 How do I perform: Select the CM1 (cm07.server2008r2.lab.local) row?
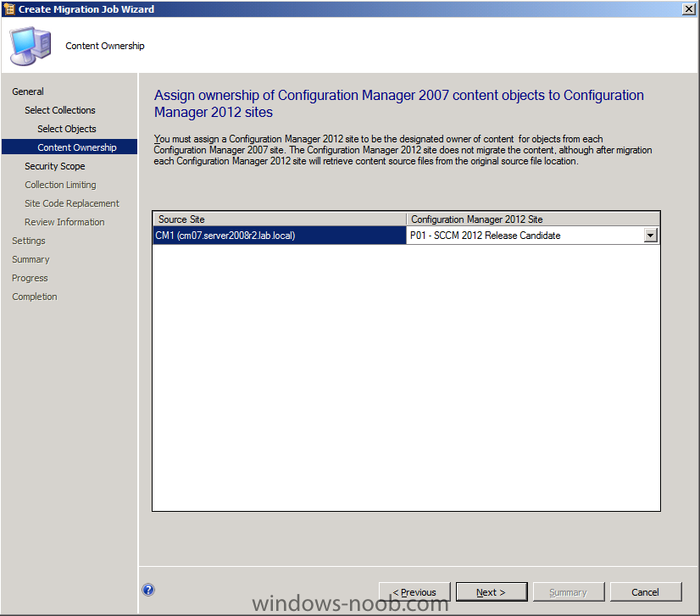[x=280, y=236]
